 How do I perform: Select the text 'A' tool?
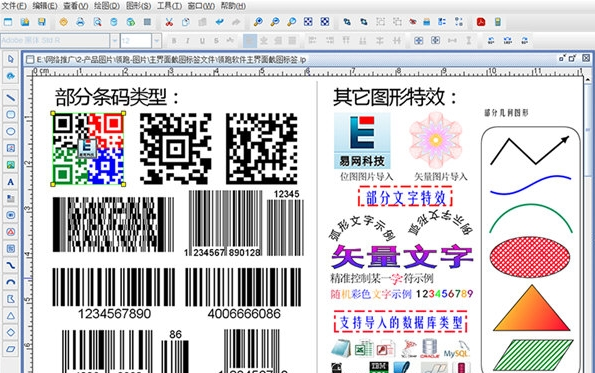click(x=11, y=182)
